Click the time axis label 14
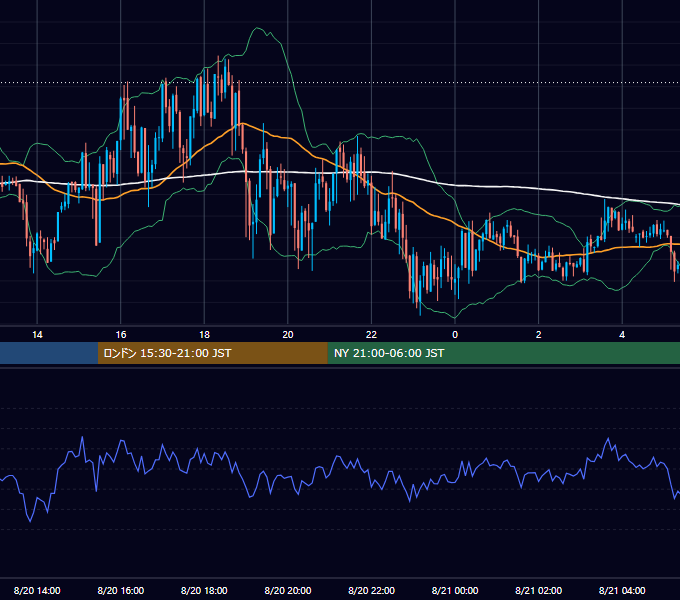This screenshot has width=680, height=600. [37, 335]
